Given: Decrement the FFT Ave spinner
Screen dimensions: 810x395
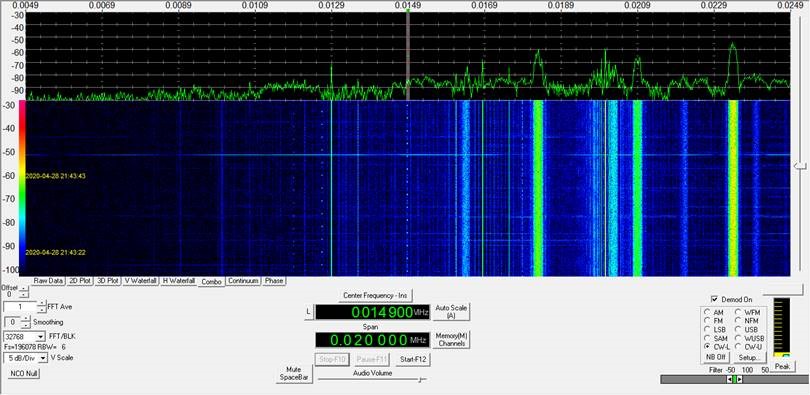Looking at the screenshot, I should (x=41, y=310).
